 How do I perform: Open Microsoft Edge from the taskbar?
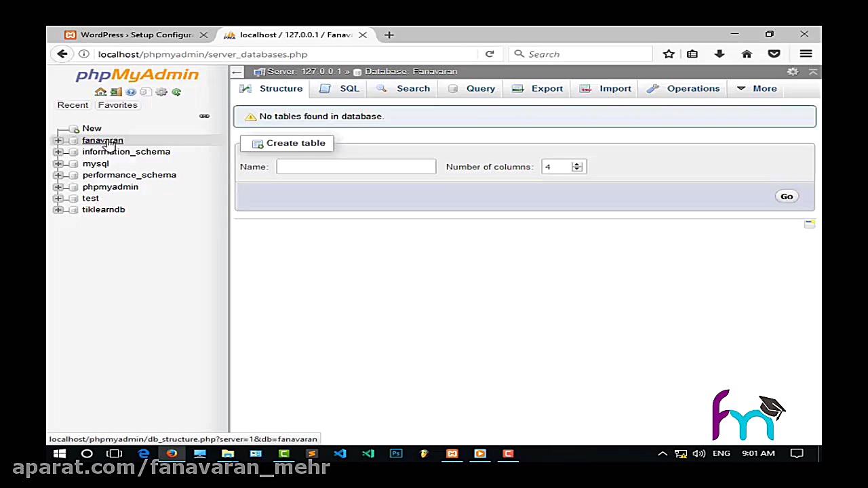pos(144,453)
